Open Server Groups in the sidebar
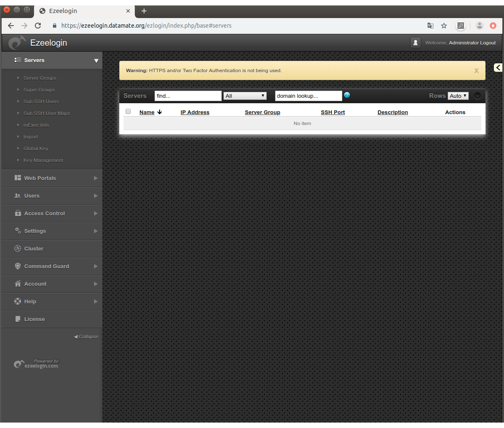504x428 pixels. 40,78
